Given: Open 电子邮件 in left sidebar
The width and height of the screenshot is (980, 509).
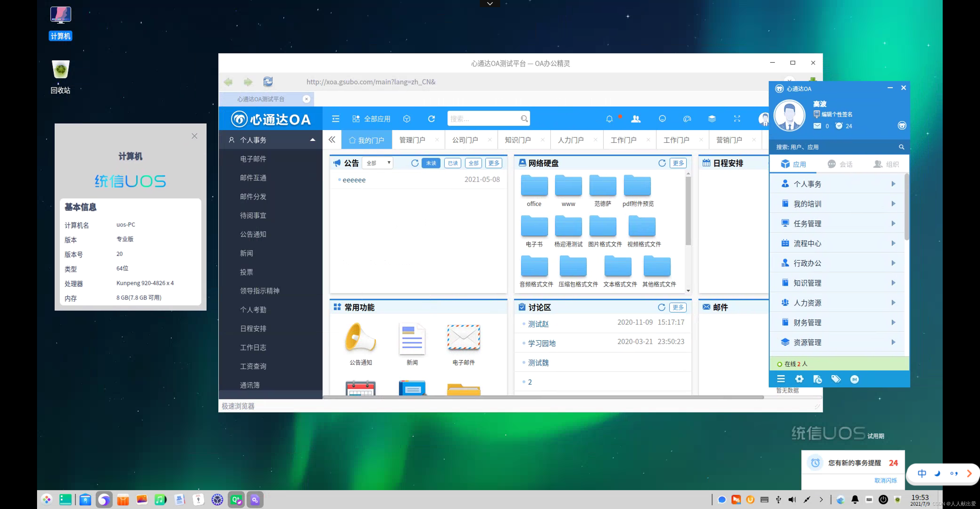Looking at the screenshot, I should (x=253, y=159).
